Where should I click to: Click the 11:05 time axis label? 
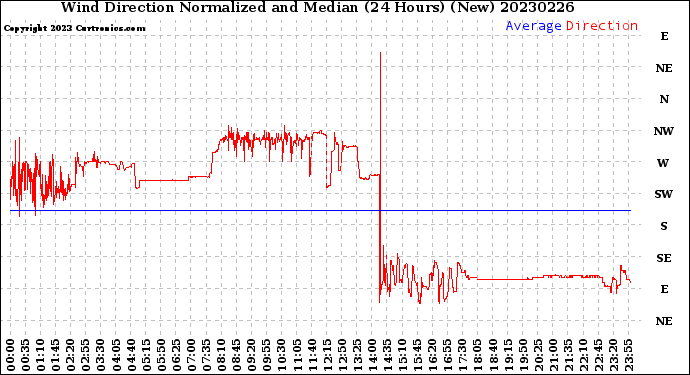[297, 355]
